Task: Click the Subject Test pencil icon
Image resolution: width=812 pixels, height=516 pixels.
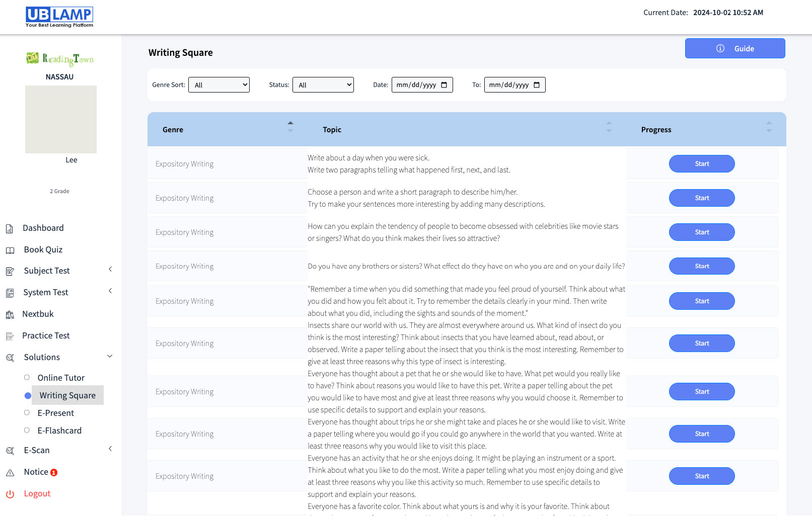Action: point(10,272)
